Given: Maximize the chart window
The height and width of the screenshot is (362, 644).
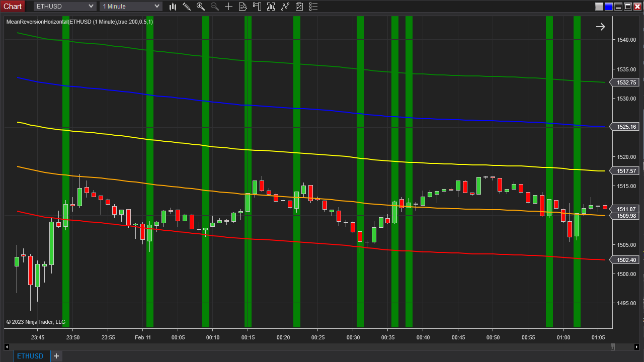Looking at the screenshot, I should click(628, 7).
